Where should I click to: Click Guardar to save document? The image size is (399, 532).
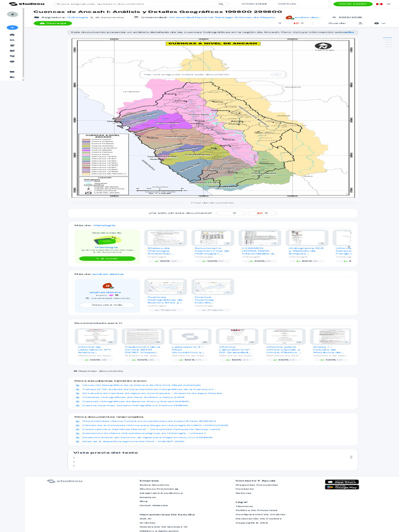click(x=337, y=23)
